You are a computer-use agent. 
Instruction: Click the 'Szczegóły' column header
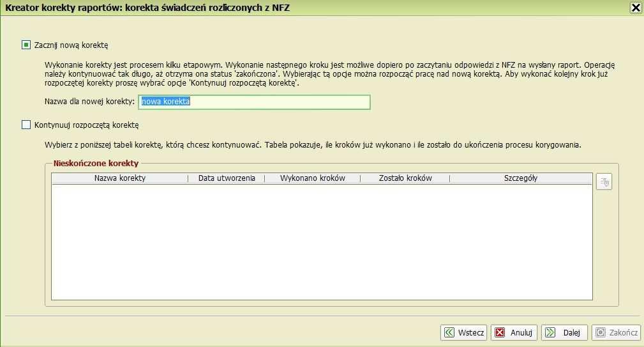(x=521, y=178)
